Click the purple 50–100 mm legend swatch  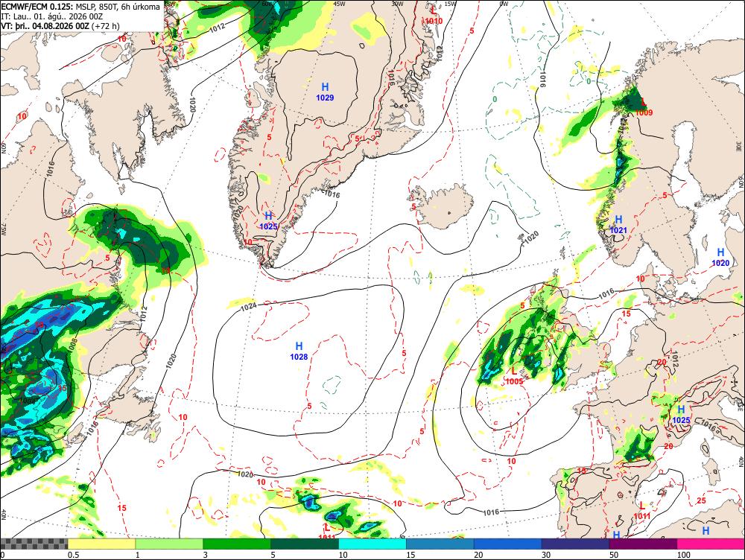pyautogui.click(x=644, y=544)
